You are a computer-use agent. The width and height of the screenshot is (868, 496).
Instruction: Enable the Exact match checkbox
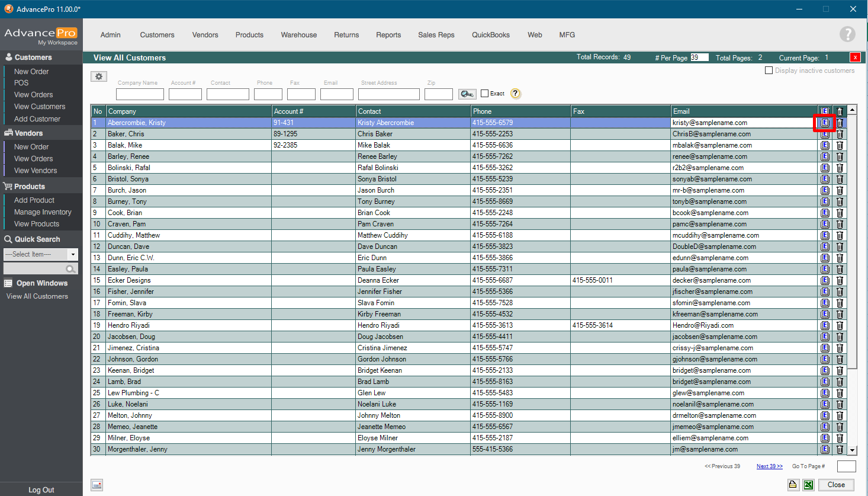click(x=485, y=94)
